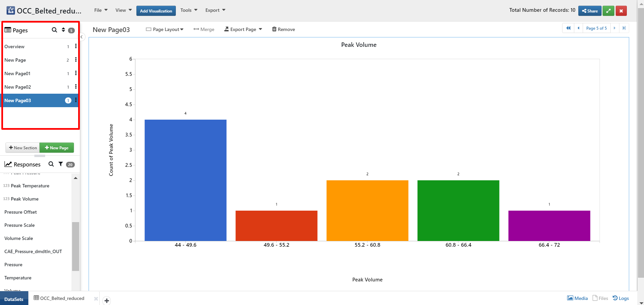
Task: Jump to the last page arrow
Action: 624,28
